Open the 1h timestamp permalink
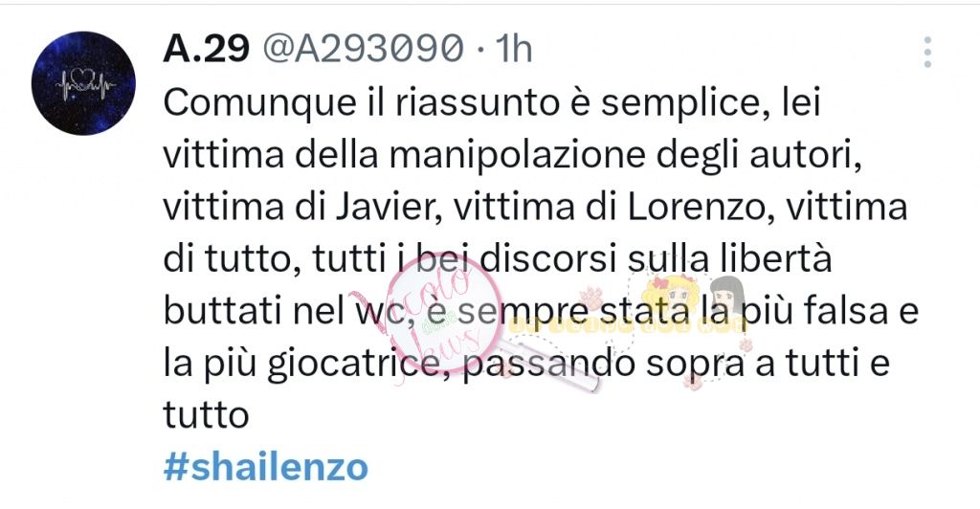The image size is (980, 509). tap(513, 48)
